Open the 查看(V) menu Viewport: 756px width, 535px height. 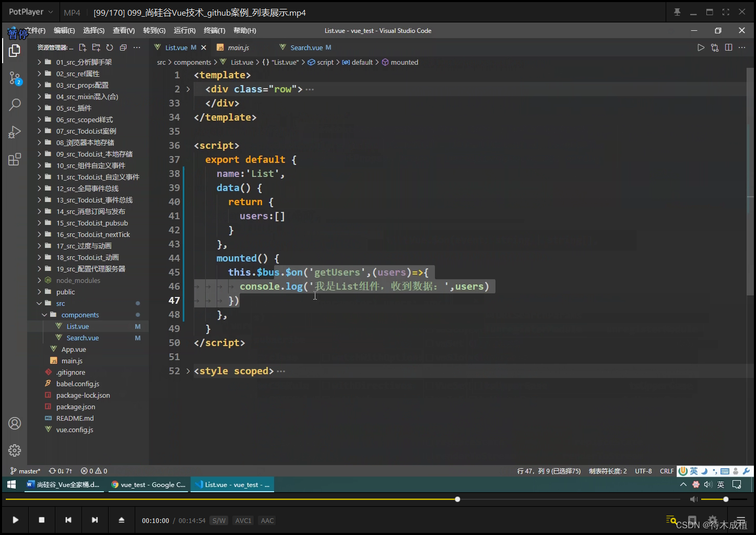(124, 31)
